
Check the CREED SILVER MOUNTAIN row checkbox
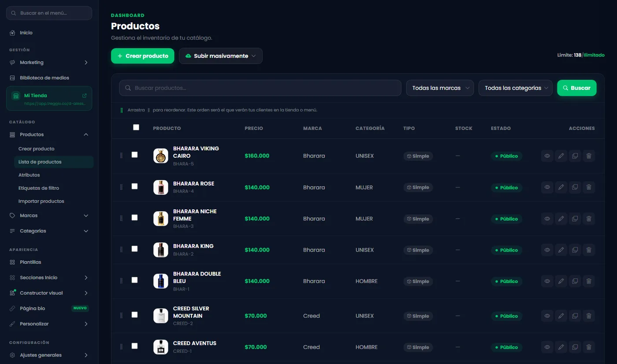pyautogui.click(x=134, y=315)
